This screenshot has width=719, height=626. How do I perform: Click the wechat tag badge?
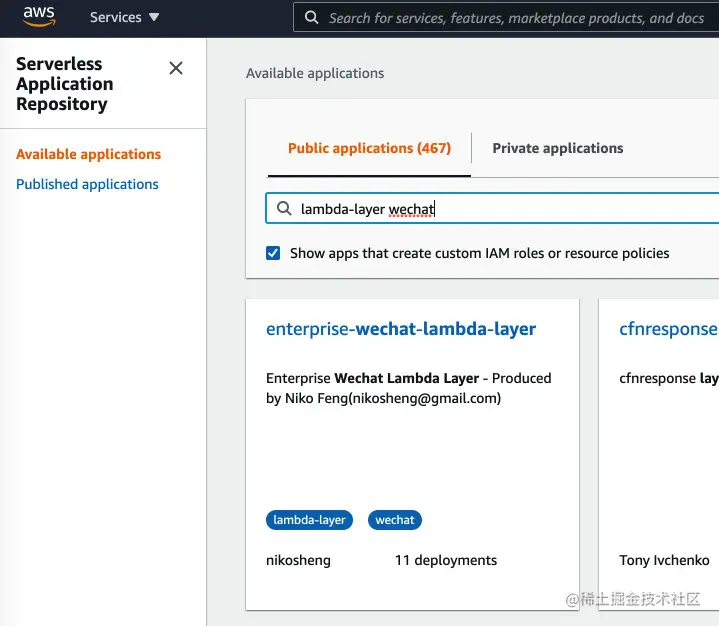pyautogui.click(x=395, y=520)
